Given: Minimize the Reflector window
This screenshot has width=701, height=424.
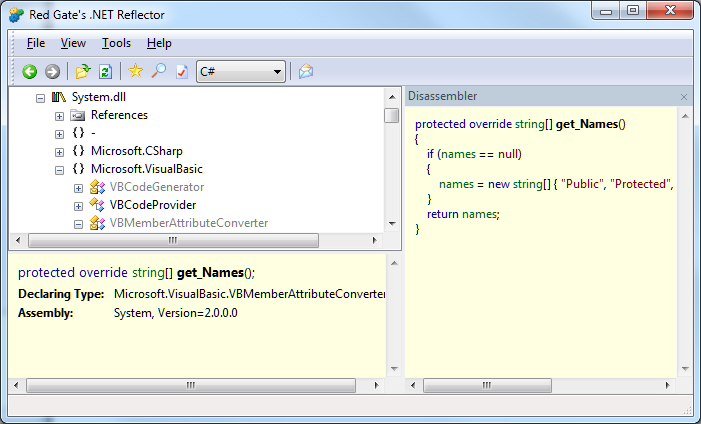Looking at the screenshot, I should pos(606,11).
